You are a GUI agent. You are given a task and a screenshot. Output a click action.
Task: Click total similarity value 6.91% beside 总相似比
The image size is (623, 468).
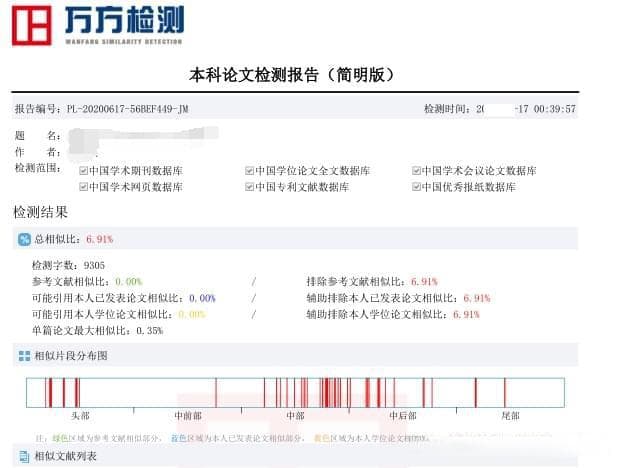coord(99,239)
